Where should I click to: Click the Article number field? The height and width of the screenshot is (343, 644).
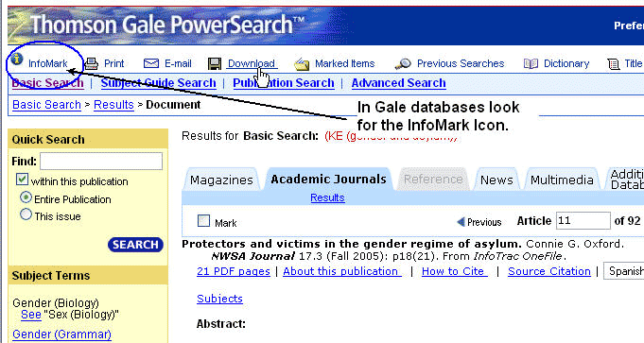click(583, 221)
